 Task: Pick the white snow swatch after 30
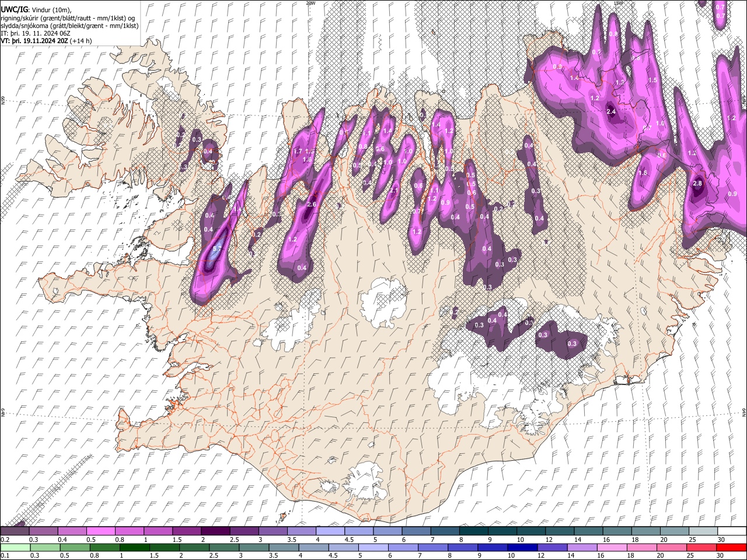click(732, 531)
